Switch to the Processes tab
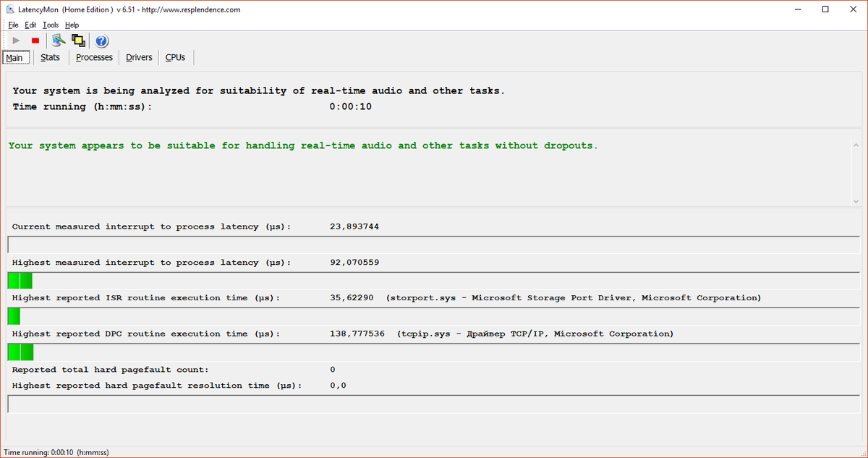Screen dimensions: 868x458 tap(94, 57)
